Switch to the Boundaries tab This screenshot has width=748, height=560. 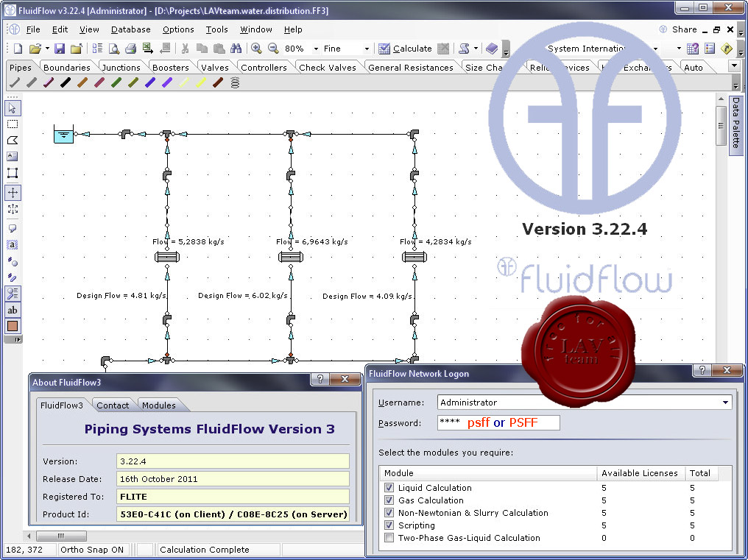[x=67, y=68]
